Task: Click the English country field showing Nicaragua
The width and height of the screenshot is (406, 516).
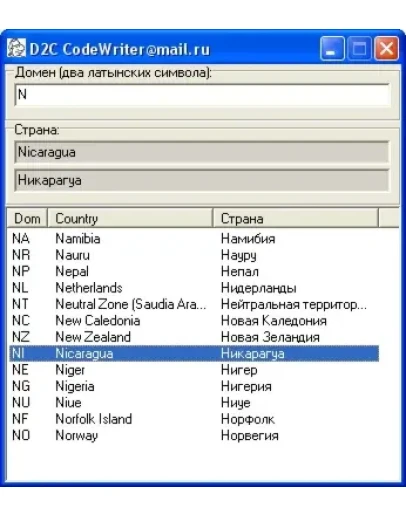Action: [202, 152]
